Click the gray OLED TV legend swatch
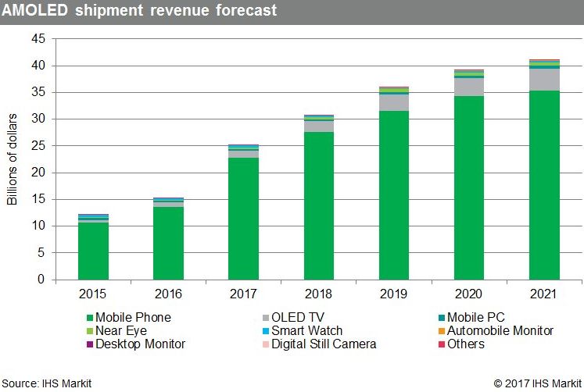 (x=266, y=319)
